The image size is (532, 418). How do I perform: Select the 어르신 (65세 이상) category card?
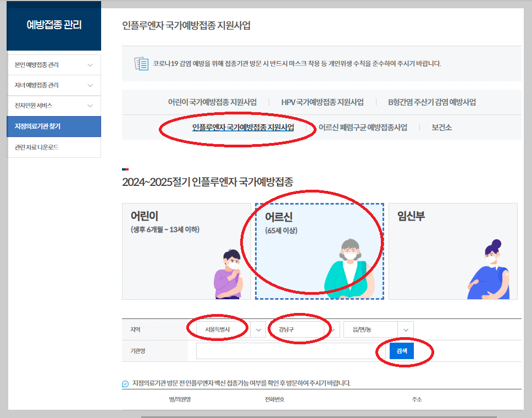point(319,250)
